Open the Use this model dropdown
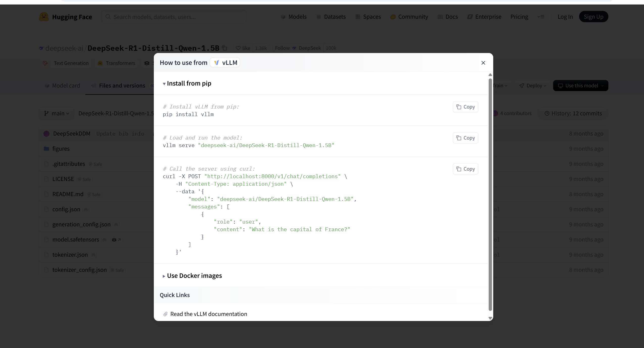This screenshot has width=644, height=348. 581,86
